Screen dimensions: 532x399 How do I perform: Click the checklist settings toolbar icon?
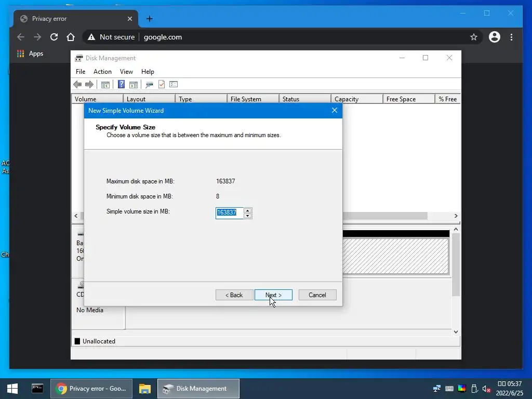click(174, 84)
